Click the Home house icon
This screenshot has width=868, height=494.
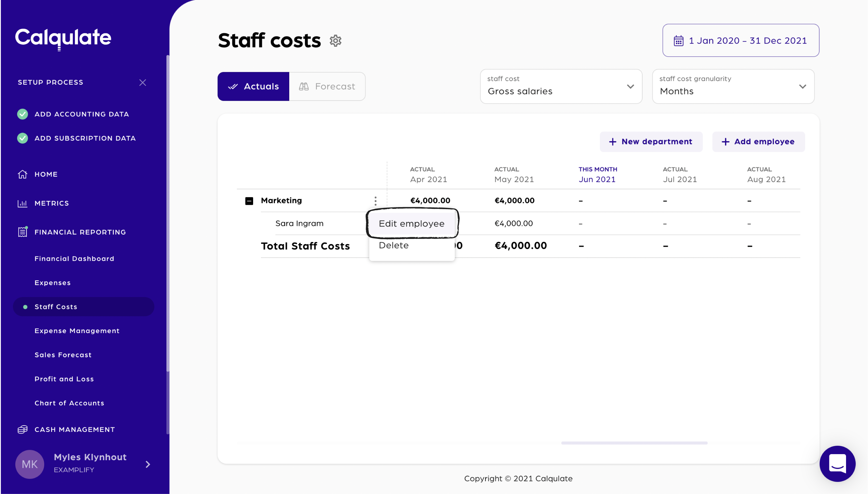[23, 174]
